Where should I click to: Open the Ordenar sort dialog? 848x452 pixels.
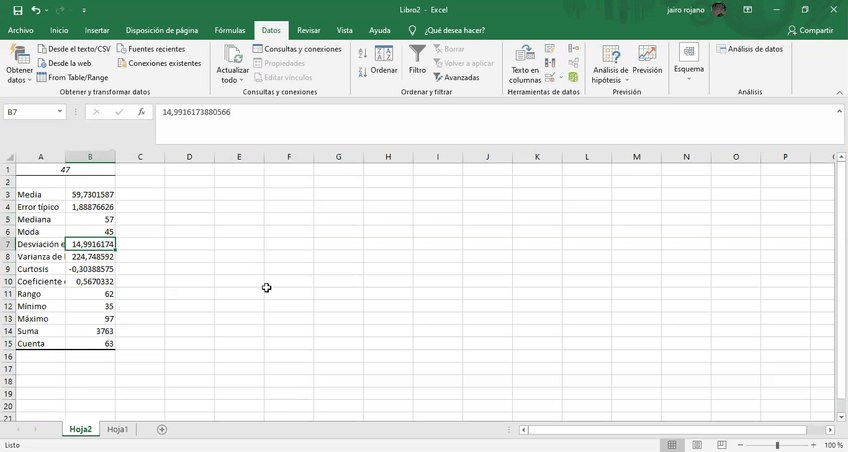click(x=384, y=60)
